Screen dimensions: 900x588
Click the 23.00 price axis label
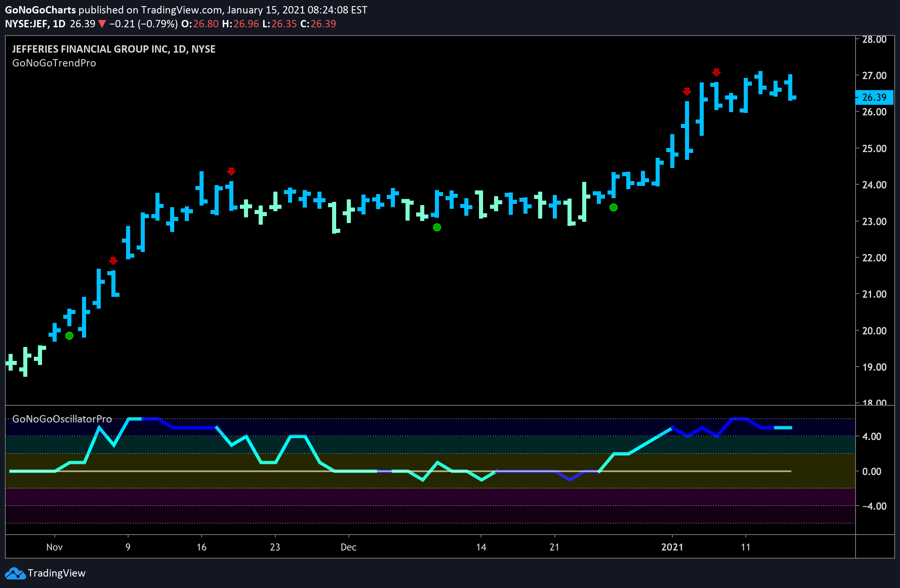click(874, 221)
